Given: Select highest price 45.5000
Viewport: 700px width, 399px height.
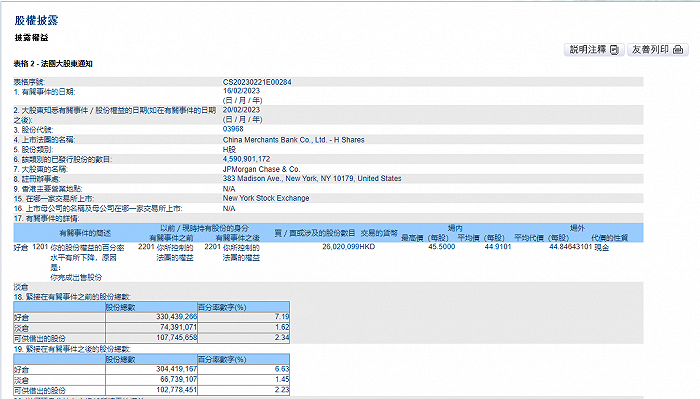Looking at the screenshot, I should tap(442, 247).
